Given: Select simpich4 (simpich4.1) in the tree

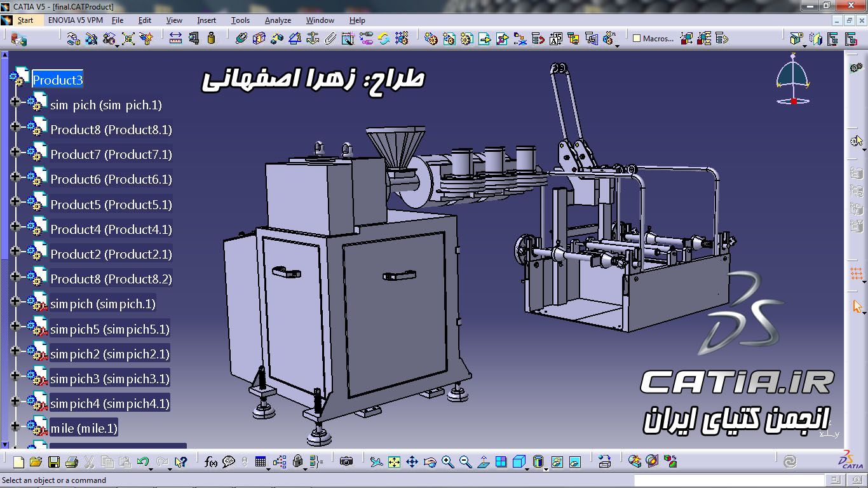Looking at the screenshot, I should tap(110, 403).
